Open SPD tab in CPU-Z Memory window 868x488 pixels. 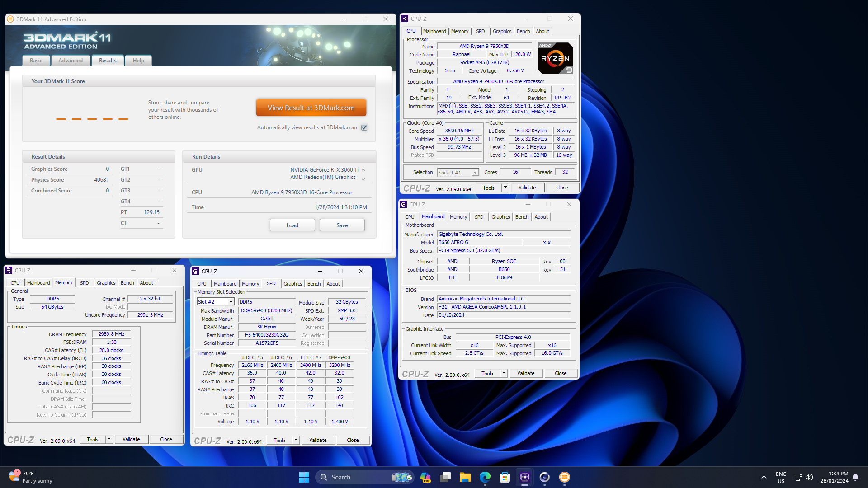click(x=85, y=283)
